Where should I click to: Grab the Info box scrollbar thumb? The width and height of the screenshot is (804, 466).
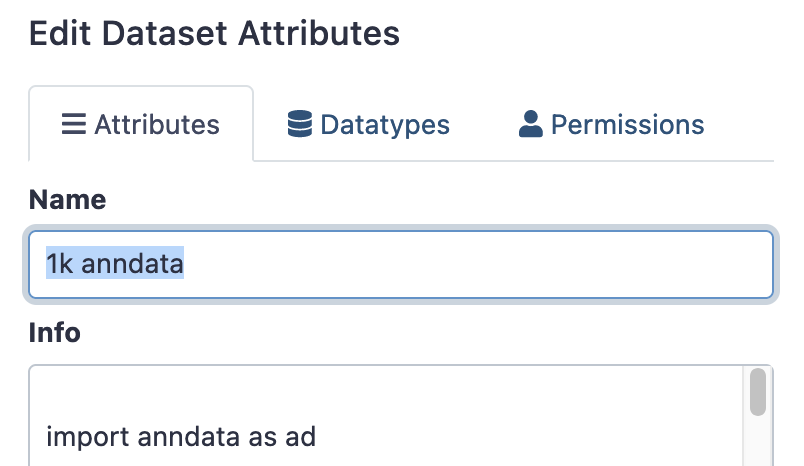[x=758, y=392]
